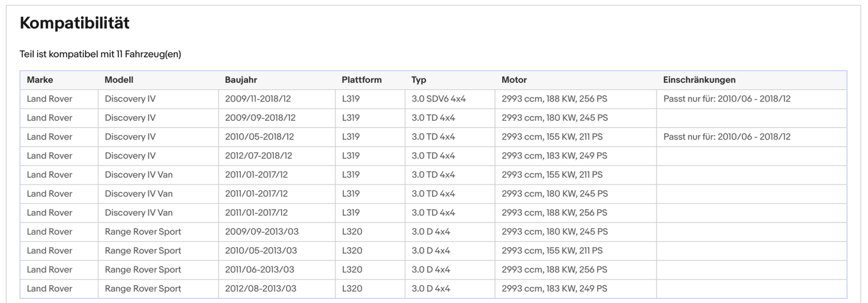Image resolution: width=868 pixels, height=303 pixels.
Task: Click the restriction note in the first row
Action: (727, 99)
